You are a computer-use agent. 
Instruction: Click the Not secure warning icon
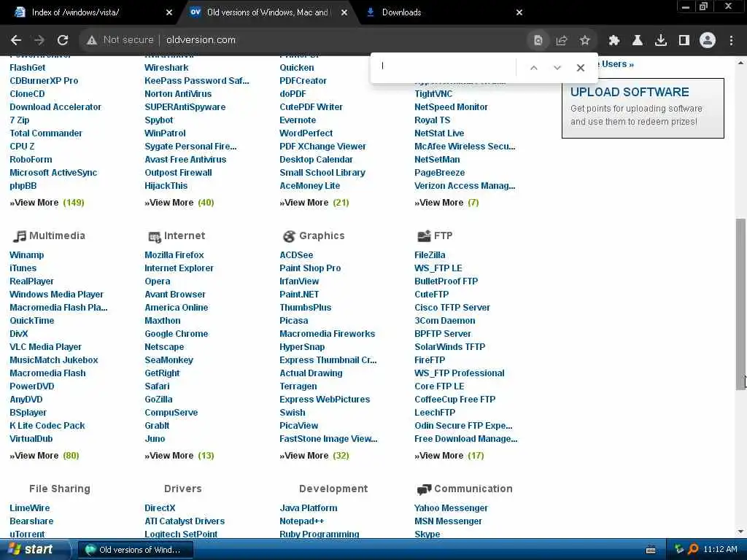click(92, 40)
